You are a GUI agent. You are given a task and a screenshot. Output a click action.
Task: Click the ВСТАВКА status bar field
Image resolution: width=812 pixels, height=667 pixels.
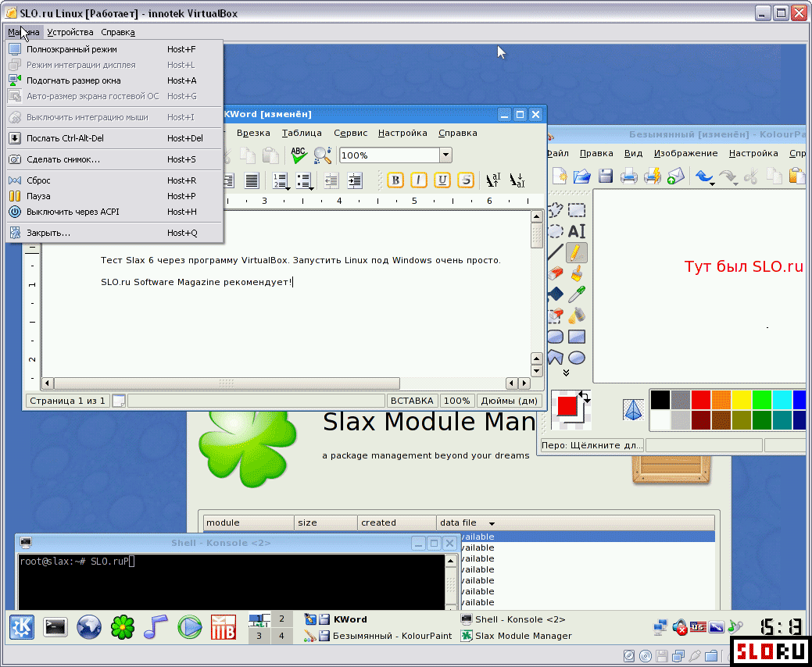(x=412, y=401)
